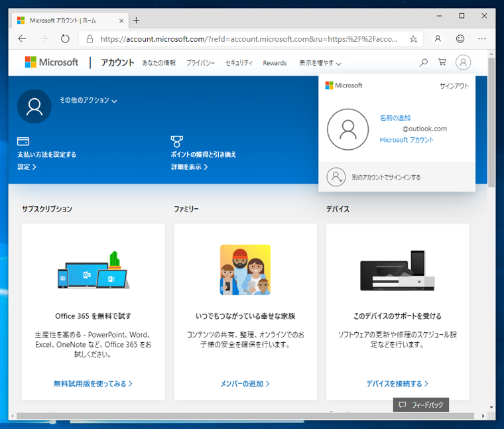Click the vertical scrollbar thumb
Viewport: 504px width, 429px height.
click(491, 123)
